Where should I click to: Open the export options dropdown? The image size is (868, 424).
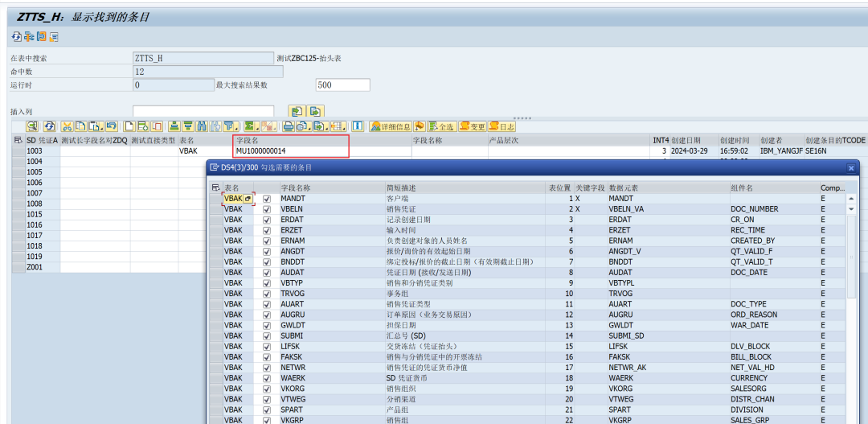coord(321,126)
